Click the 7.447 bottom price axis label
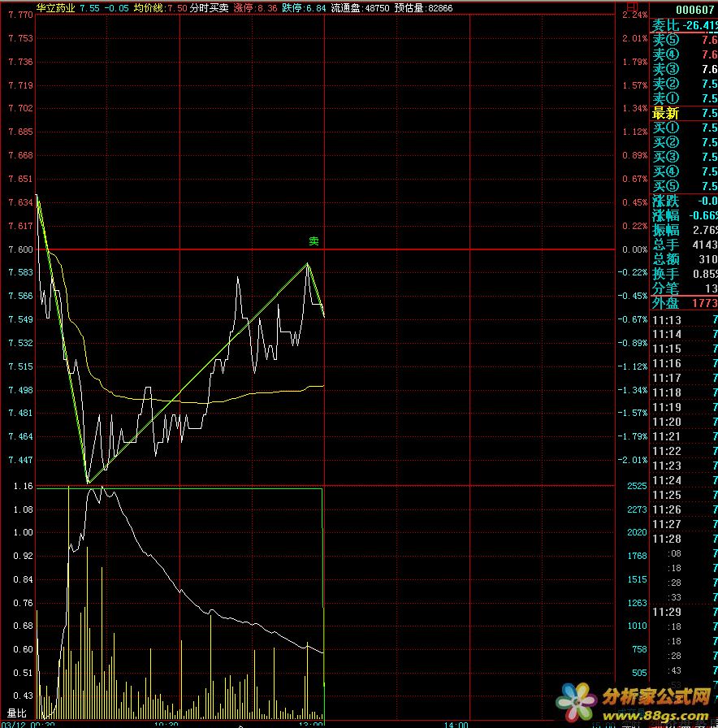 click(x=20, y=460)
